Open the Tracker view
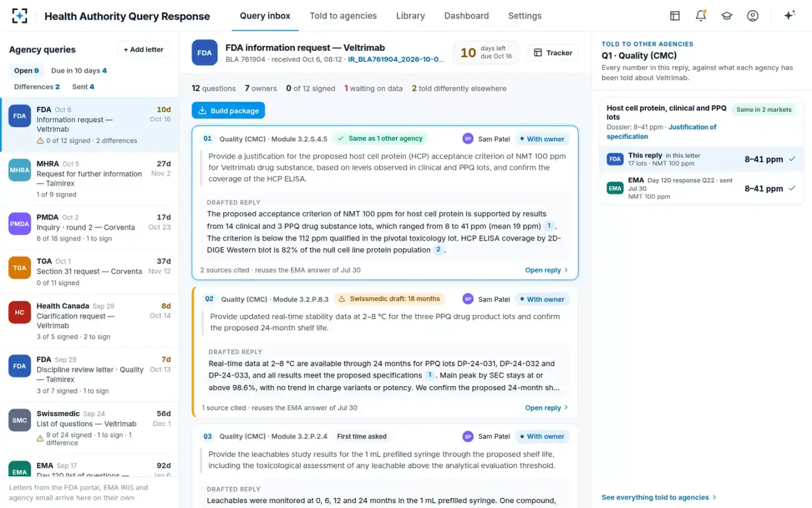The height and width of the screenshot is (508, 812). [x=553, y=53]
